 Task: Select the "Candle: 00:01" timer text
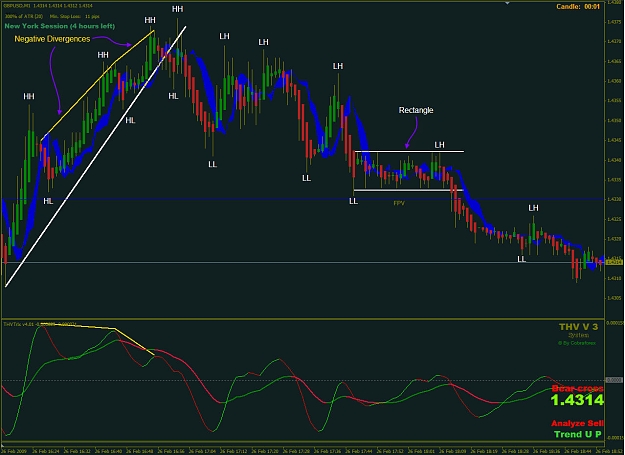tap(578, 6)
